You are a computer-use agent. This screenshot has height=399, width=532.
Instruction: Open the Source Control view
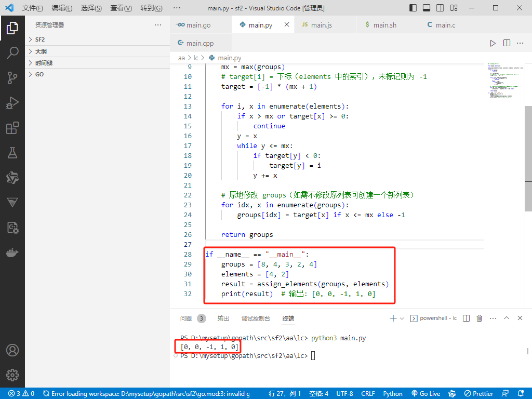(x=12, y=78)
